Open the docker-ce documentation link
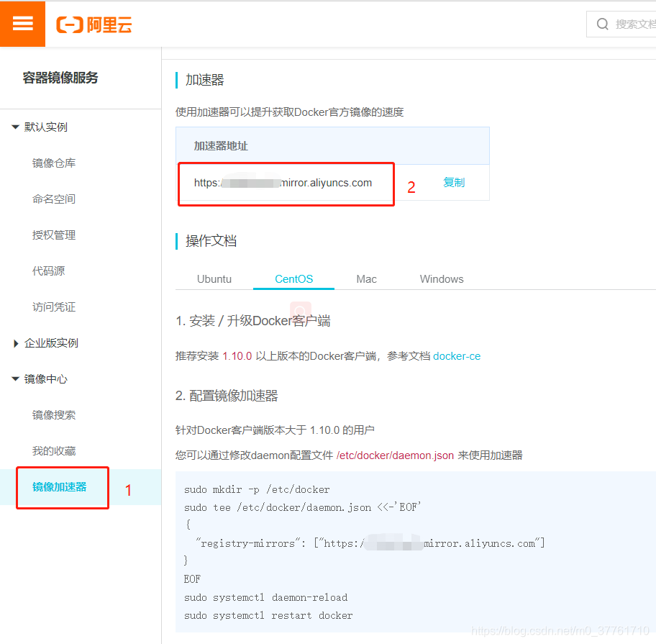 pos(457,356)
